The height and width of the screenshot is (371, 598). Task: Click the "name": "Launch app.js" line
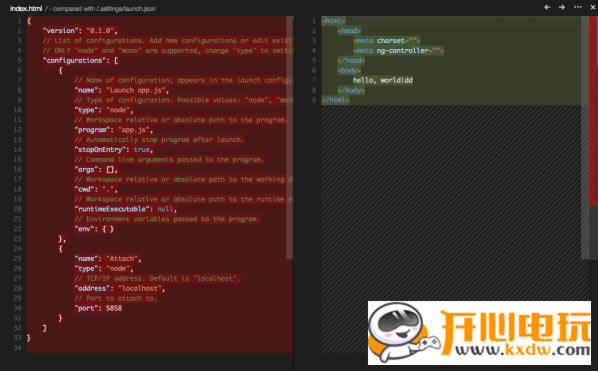tap(121, 90)
